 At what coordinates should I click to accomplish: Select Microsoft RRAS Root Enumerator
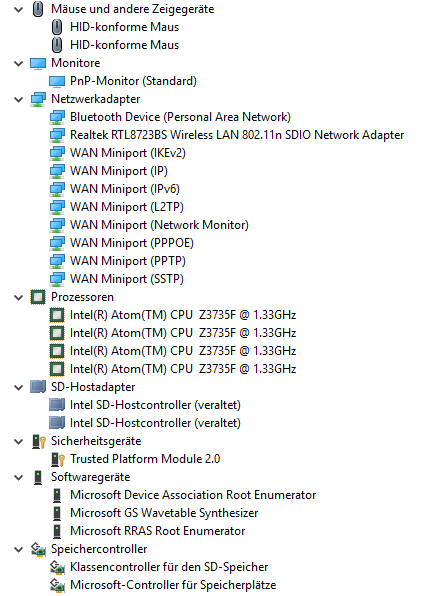tap(157, 531)
